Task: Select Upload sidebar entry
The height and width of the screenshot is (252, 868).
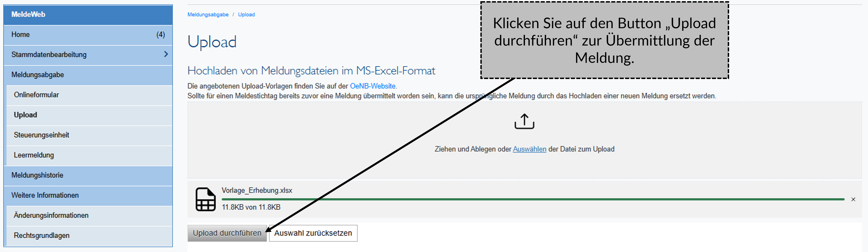Action: point(26,115)
